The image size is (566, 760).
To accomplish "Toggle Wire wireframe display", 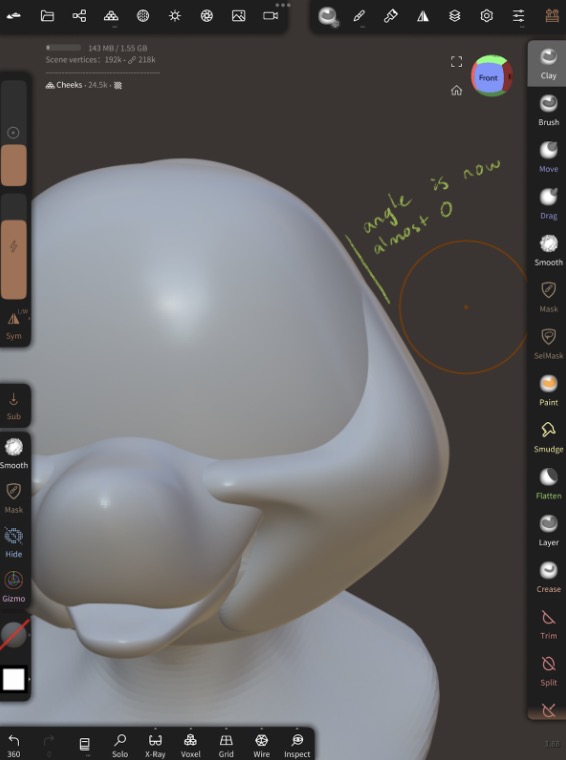I will [x=261, y=745].
